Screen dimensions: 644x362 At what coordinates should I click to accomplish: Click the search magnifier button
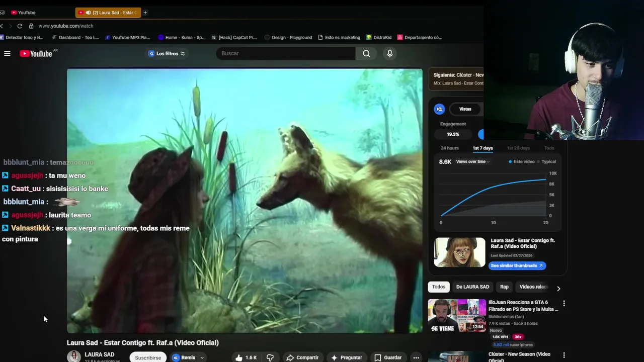(x=366, y=53)
